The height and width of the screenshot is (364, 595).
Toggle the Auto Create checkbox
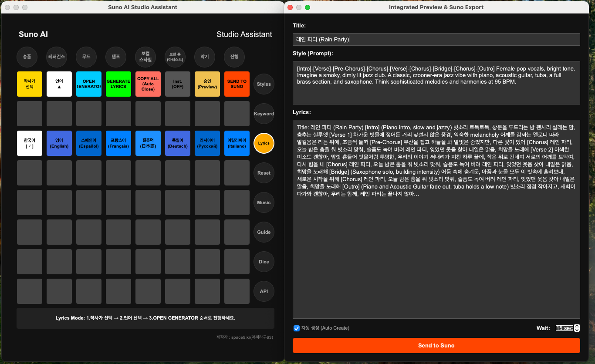297,328
